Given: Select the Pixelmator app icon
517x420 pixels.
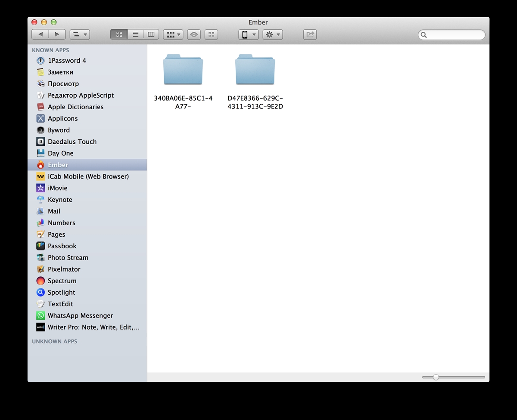Looking at the screenshot, I should tap(40, 269).
